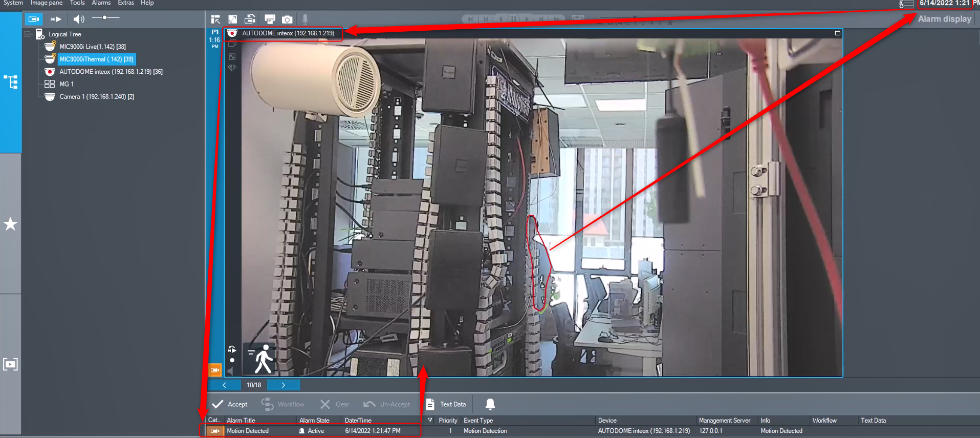Switch to playback mode button
The height and width of the screenshot is (438, 980).
click(x=56, y=19)
